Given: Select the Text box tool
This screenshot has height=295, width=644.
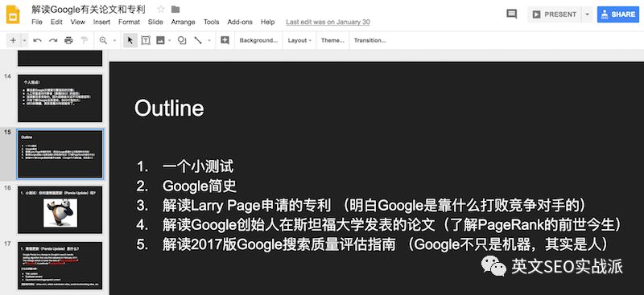Looking at the screenshot, I should [x=146, y=40].
